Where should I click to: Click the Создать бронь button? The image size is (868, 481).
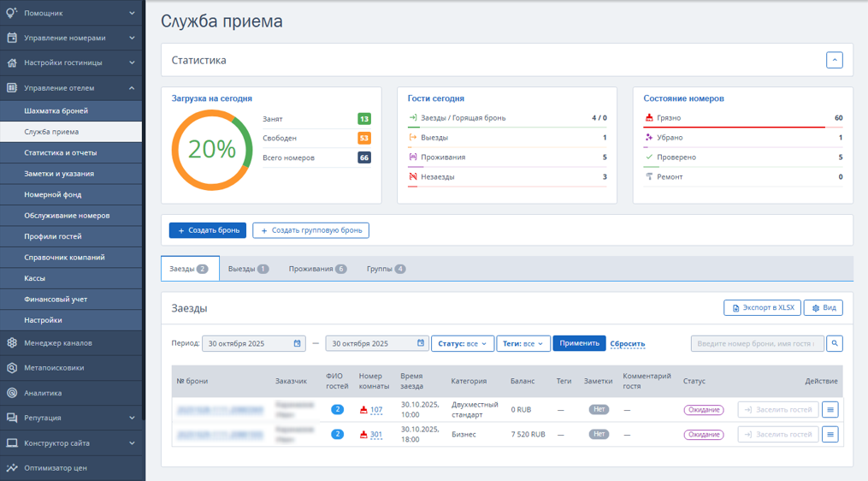(208, 230)
